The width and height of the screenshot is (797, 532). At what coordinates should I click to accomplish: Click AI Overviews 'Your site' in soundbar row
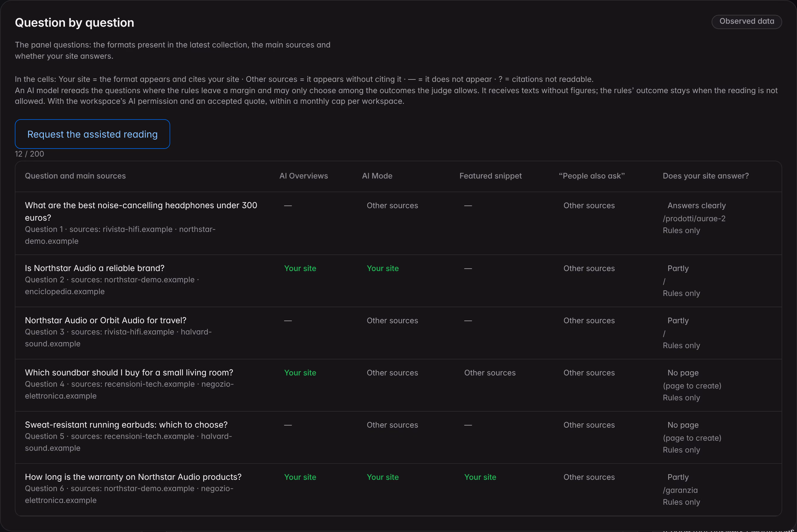pos(300,373)
